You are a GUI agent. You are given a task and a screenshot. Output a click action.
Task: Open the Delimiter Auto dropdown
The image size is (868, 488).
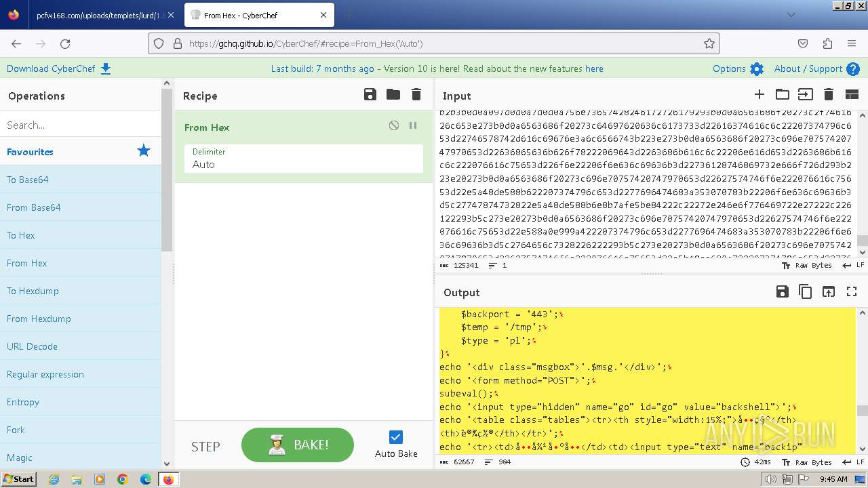coord(304,159)
